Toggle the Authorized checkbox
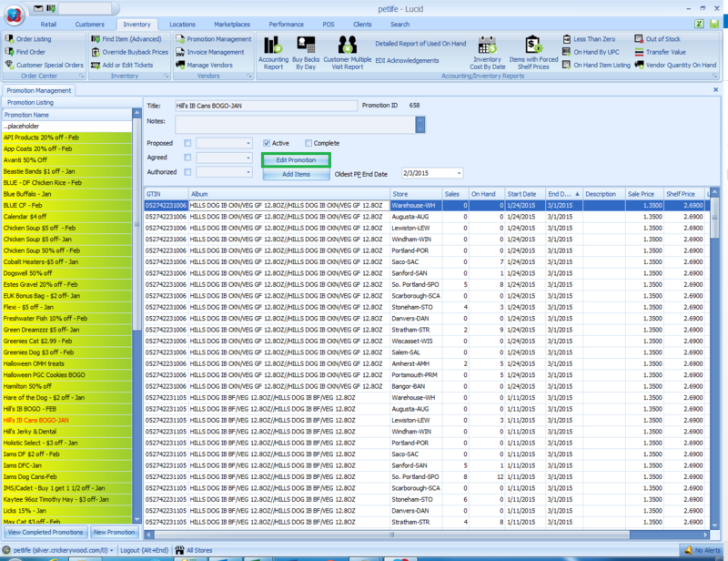728x561 pixels. [187, 172]
